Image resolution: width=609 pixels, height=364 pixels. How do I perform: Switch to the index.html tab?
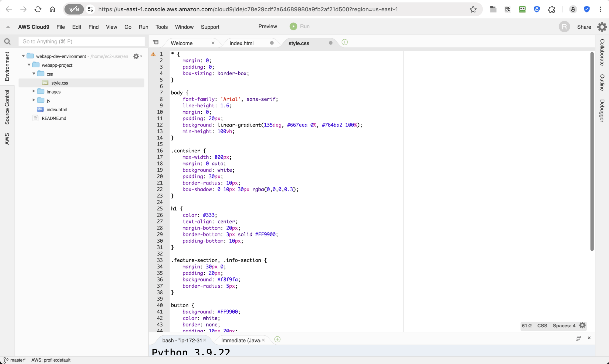[x=241, y=43]
